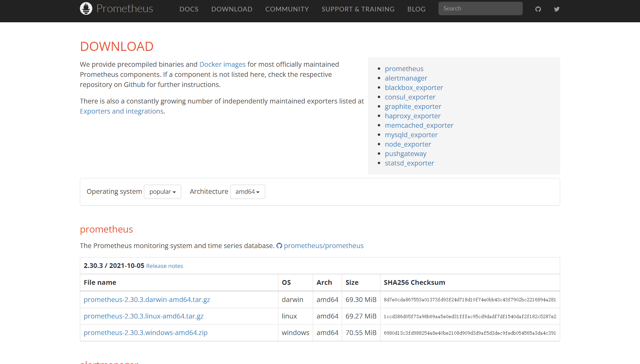Select alertmanager in the component list

click(x=406, y=78)
